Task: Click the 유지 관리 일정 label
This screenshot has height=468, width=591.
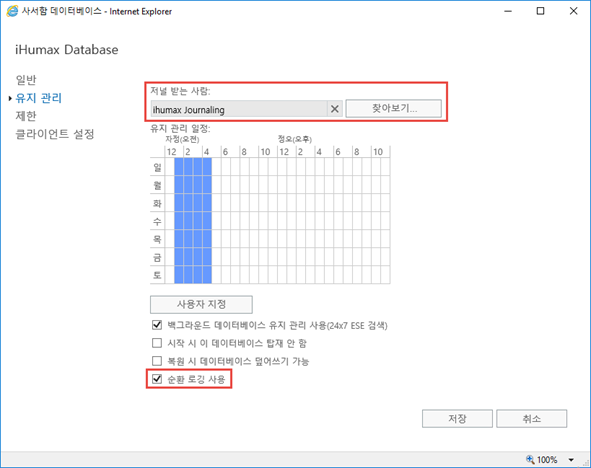Action: (180, 128)
